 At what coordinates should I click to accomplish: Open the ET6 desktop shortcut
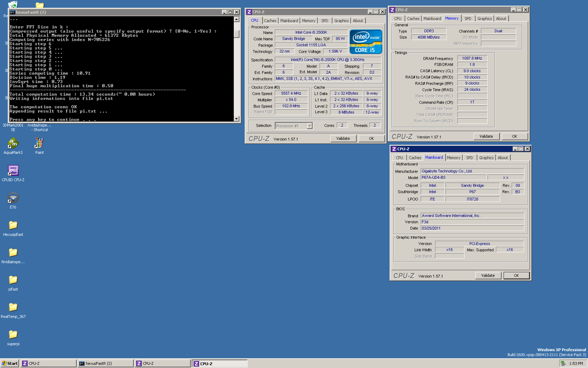[x=13, y=201]
